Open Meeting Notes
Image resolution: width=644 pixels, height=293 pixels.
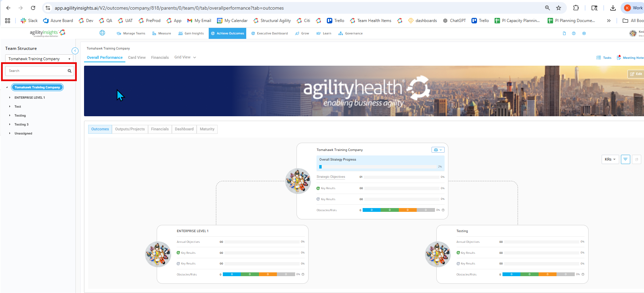(630, 58)
